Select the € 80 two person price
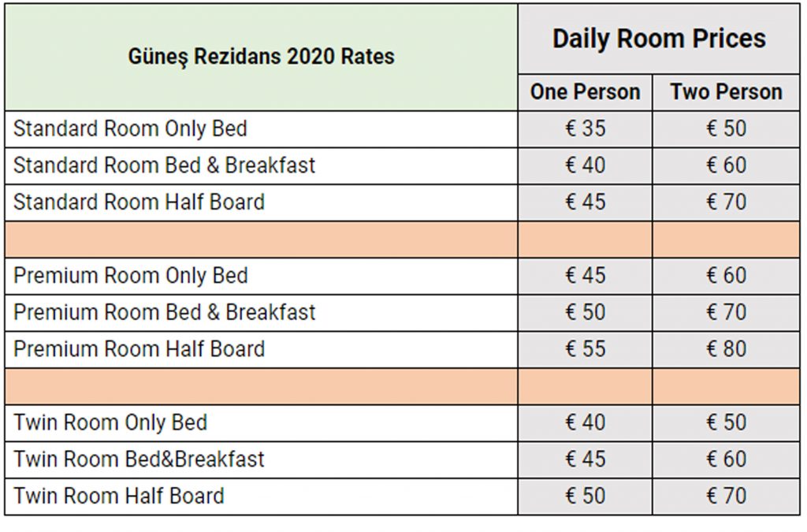The width and height of the screenshot is (807, 532). tap(726, 349)
